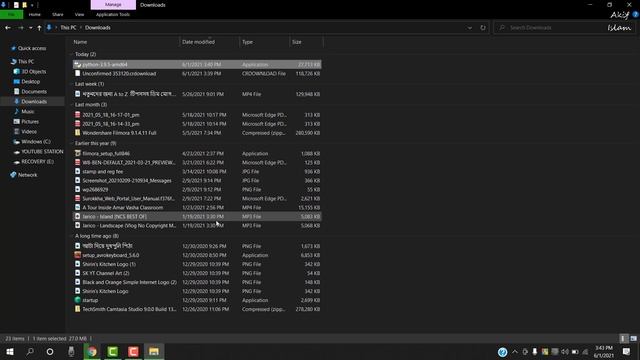Show hidden system tray icons
Image resolution: width=640 pixels, height=360 pixels.
click(x=515, y=351)
